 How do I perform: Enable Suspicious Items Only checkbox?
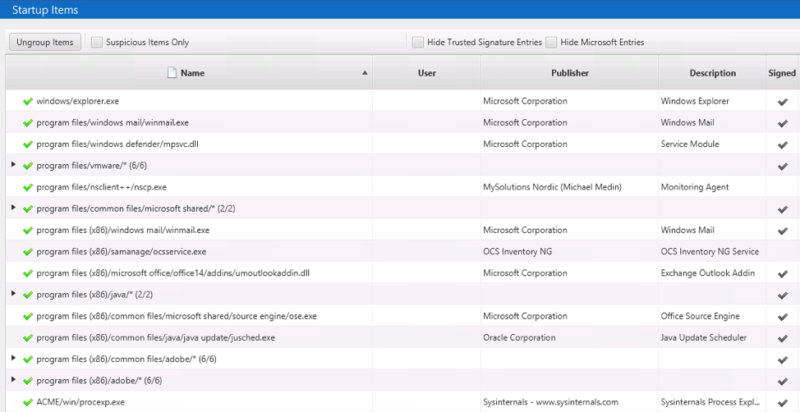[97, 42]
